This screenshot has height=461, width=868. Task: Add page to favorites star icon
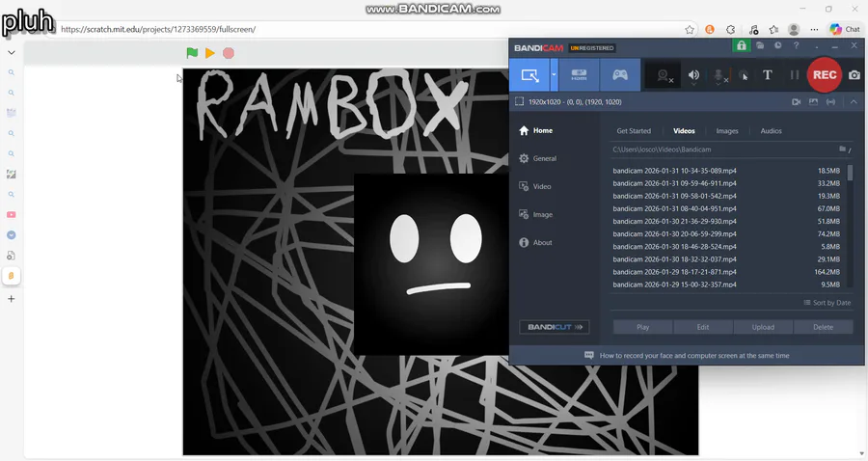pos(690,30)
